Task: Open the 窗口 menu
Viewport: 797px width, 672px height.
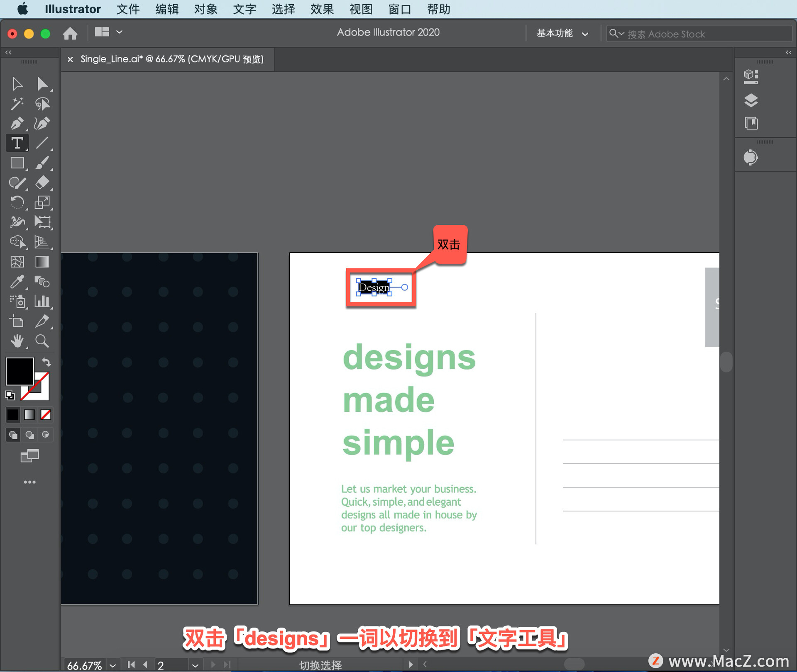Action: 399,9
